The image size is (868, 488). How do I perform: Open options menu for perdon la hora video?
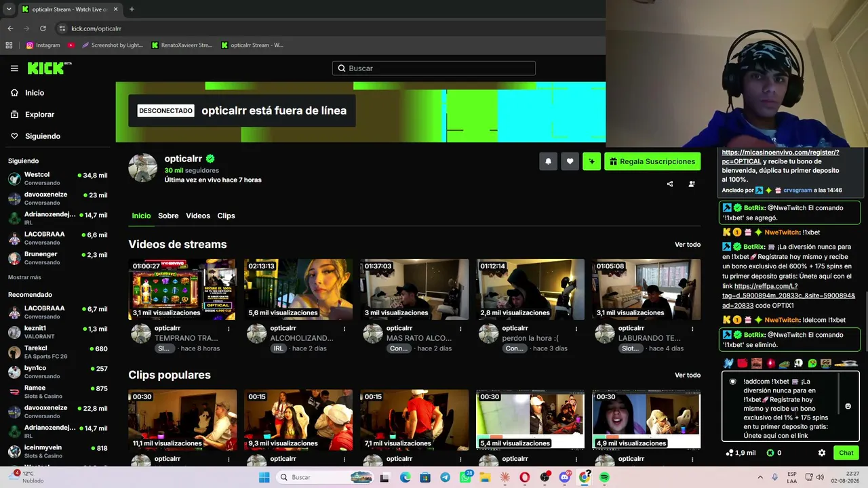(x=576, y=329)
